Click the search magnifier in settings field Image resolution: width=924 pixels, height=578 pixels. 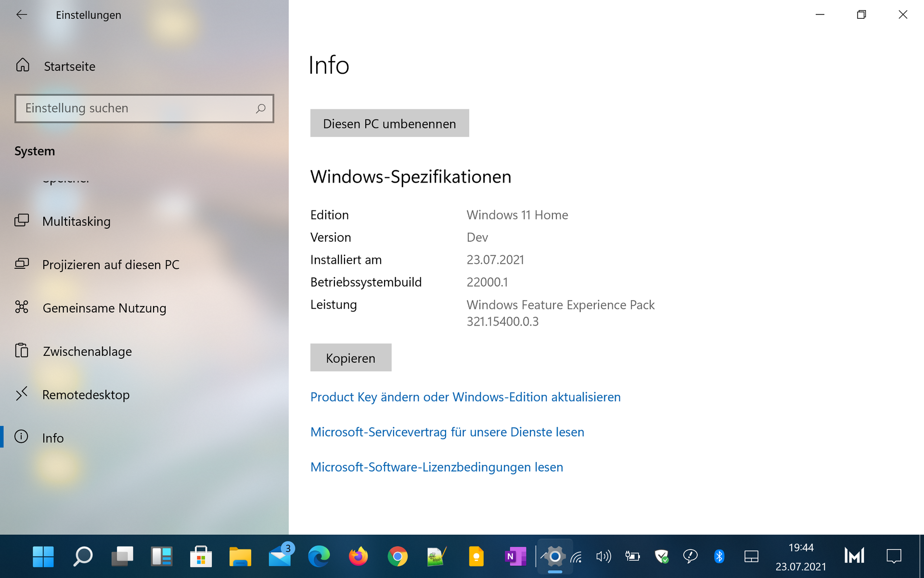pyautogui.click(x=260, y=108)
